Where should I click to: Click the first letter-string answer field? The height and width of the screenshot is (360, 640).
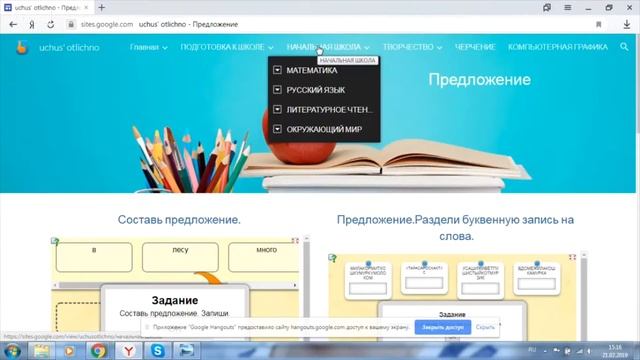[x=368, y=288]
